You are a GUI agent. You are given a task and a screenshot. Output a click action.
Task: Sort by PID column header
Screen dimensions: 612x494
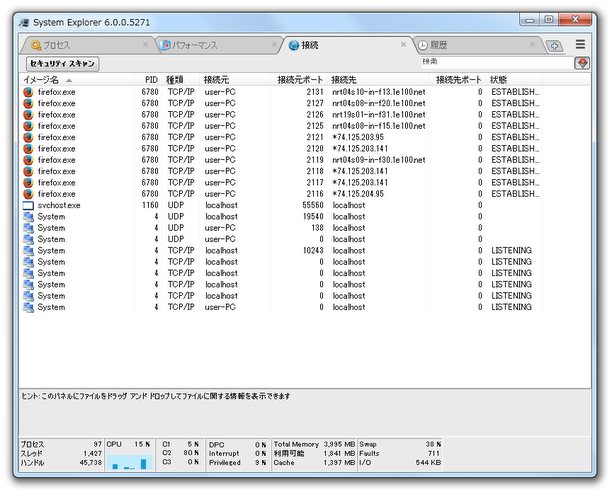[x=147, y=80]
